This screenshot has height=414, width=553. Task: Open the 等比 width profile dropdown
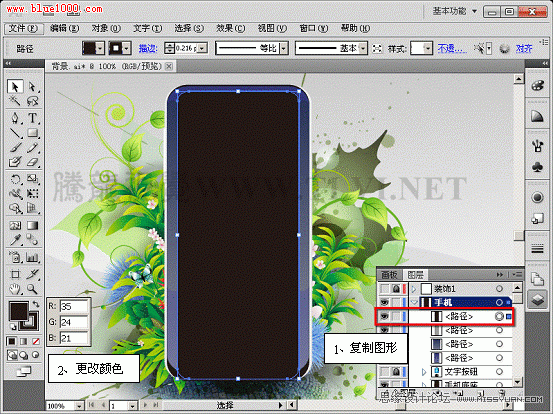(x=284, y=48)
